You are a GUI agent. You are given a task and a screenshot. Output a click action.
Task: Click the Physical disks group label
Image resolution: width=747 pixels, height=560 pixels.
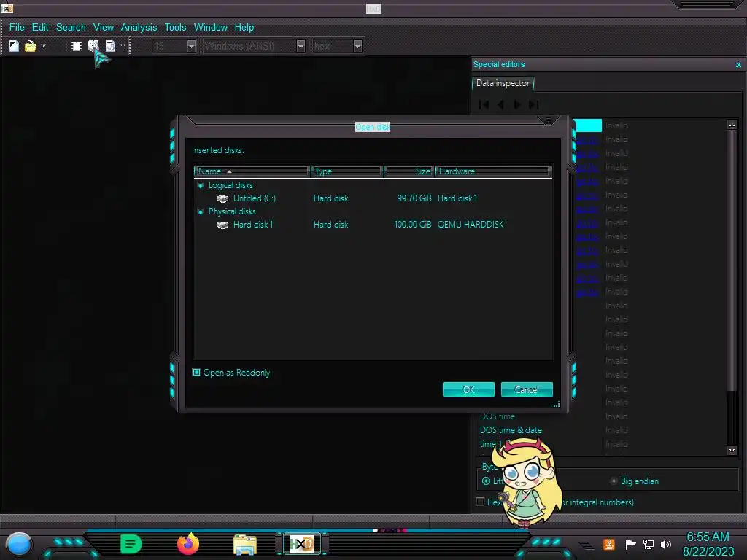tap(232, 211)
